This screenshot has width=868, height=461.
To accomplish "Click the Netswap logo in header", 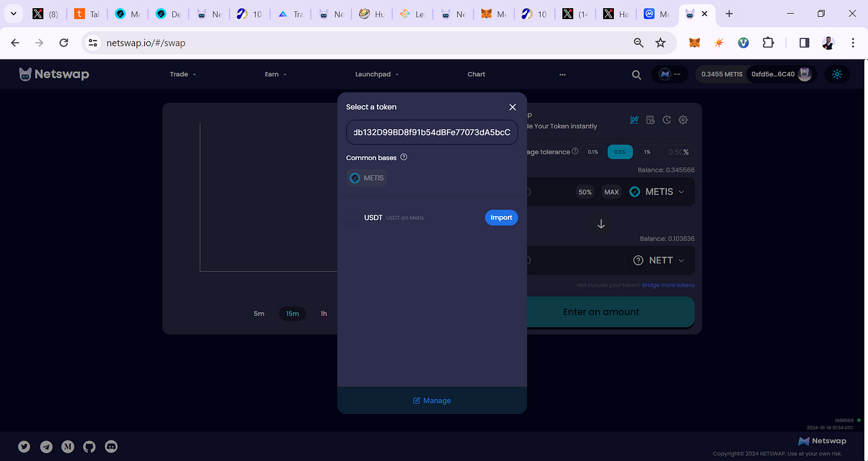I will [x=54, y=74].
